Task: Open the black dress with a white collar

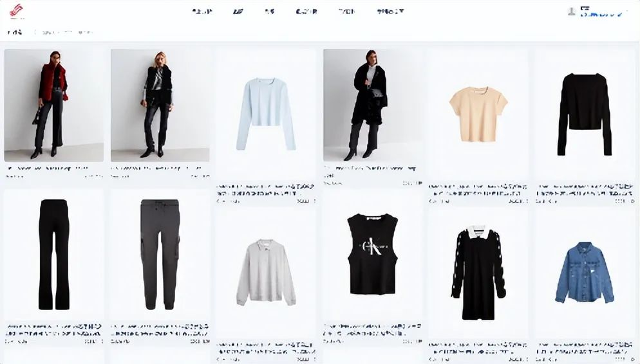Action: (478, 272)
